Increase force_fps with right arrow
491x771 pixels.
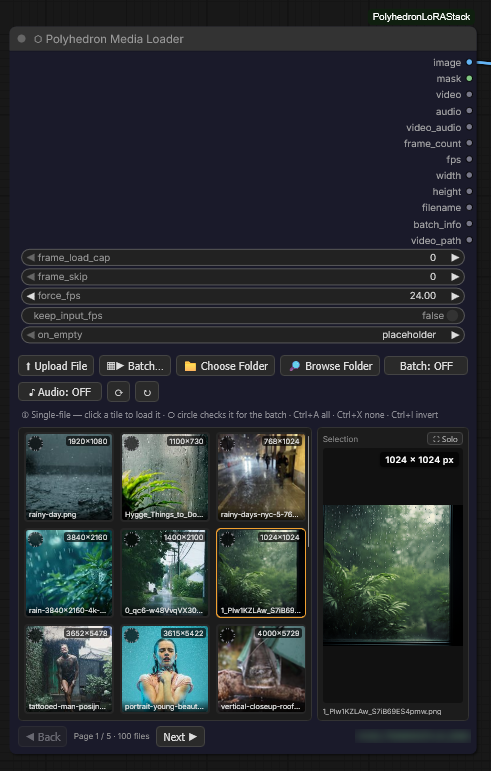click(455, 296)
